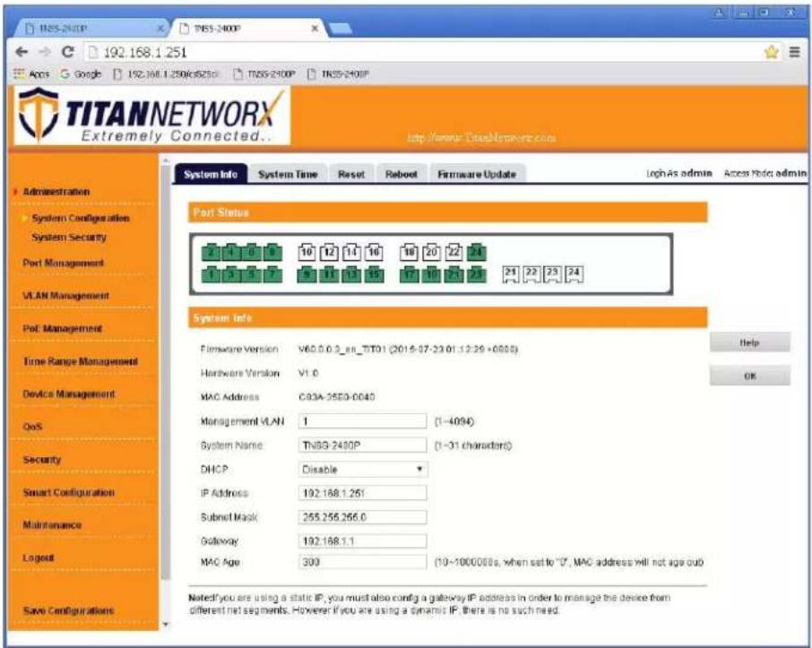Open Smart Configuration in sidebar

(x=68, y=492)
